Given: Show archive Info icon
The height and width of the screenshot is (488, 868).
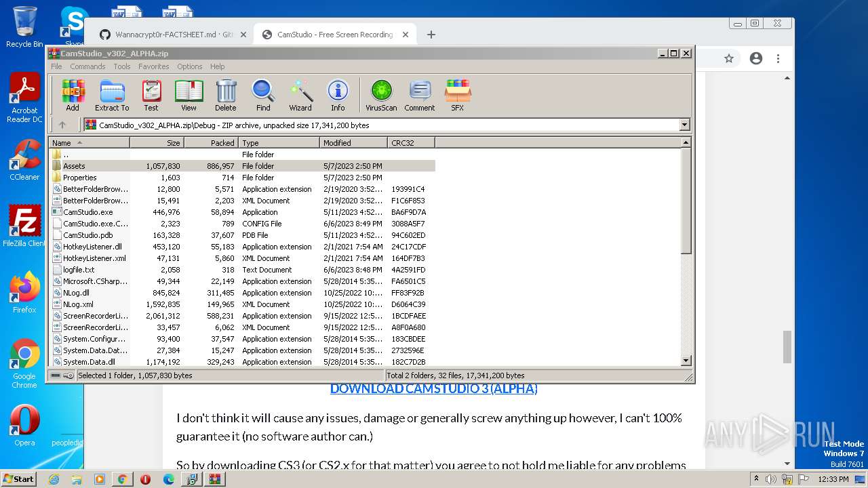Looking at the screenshot, I should pos(338,95).
